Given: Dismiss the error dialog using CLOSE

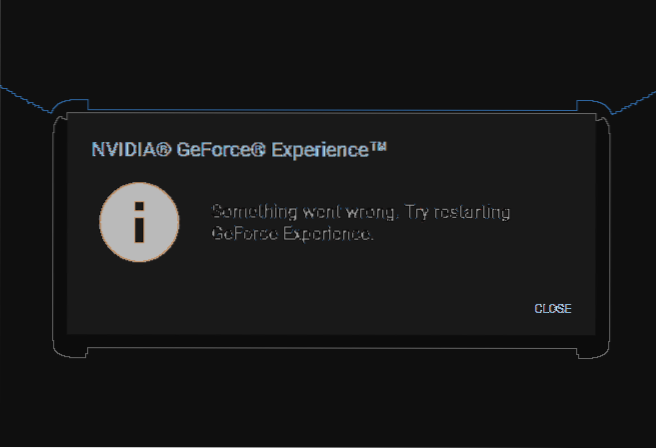Looking at the screenshot, I should [553, 309].
